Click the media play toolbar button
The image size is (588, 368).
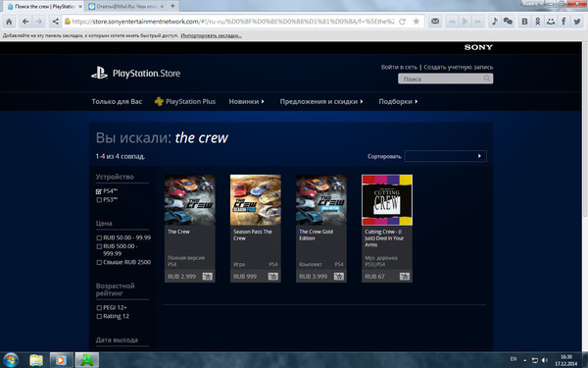point(465,22)
